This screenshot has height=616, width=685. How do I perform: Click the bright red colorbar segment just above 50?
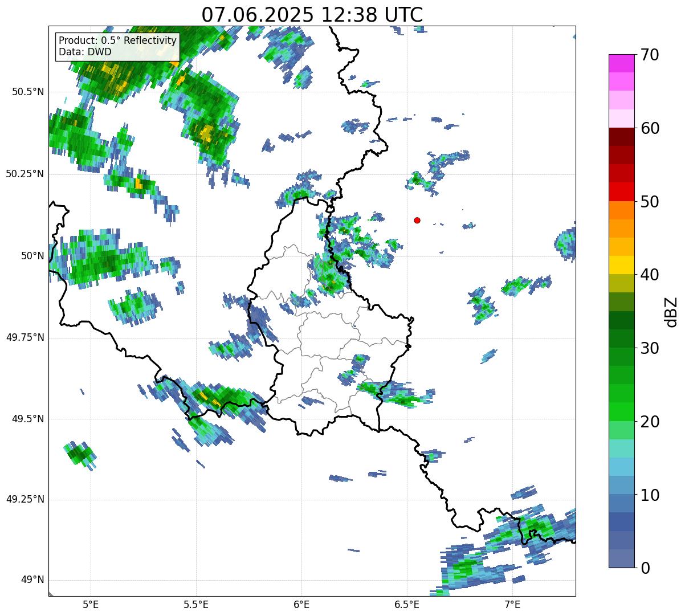[621, 191]
